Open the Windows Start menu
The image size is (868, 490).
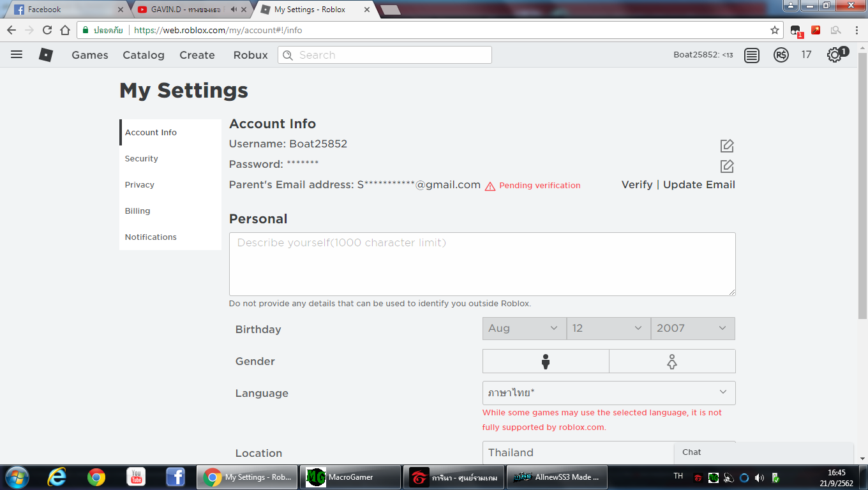coord(17,477)
